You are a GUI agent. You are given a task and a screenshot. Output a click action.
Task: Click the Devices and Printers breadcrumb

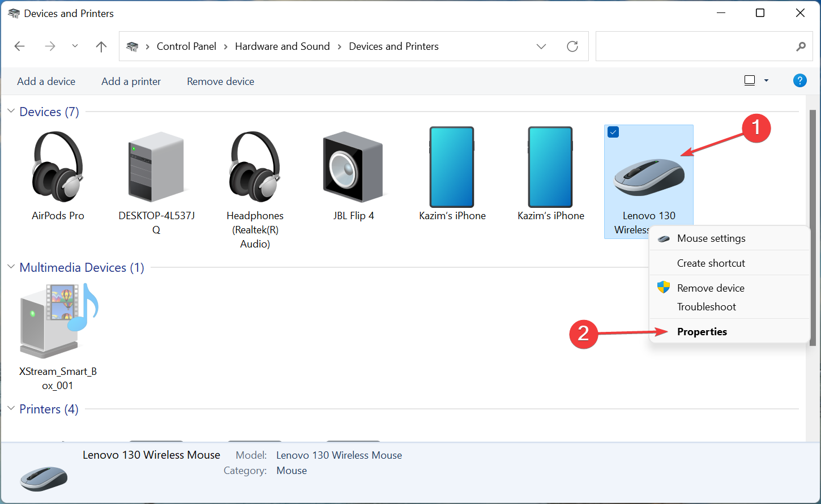point(394,46)
